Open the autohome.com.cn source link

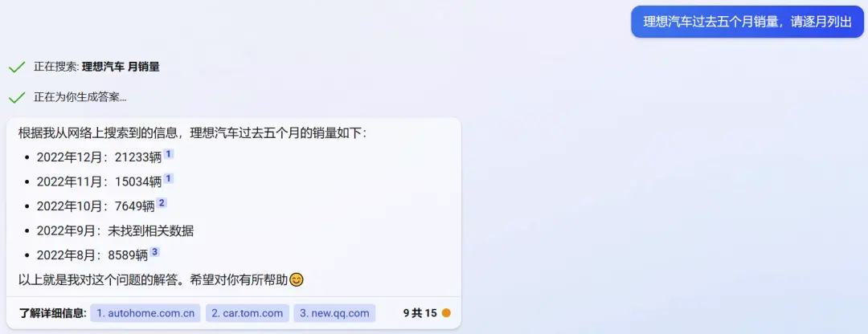coord(145,313)
